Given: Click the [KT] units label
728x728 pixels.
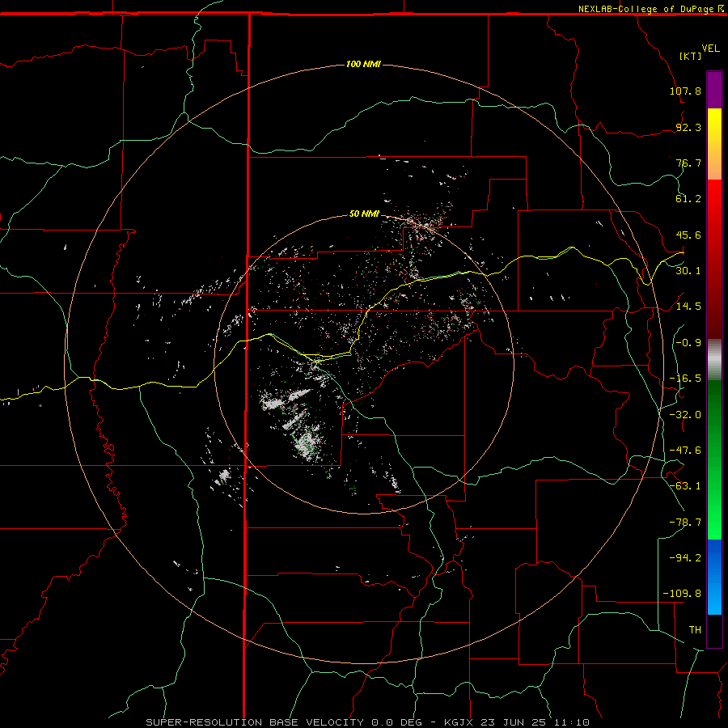Looking at the screenshot, I should [x=690, y=56].
